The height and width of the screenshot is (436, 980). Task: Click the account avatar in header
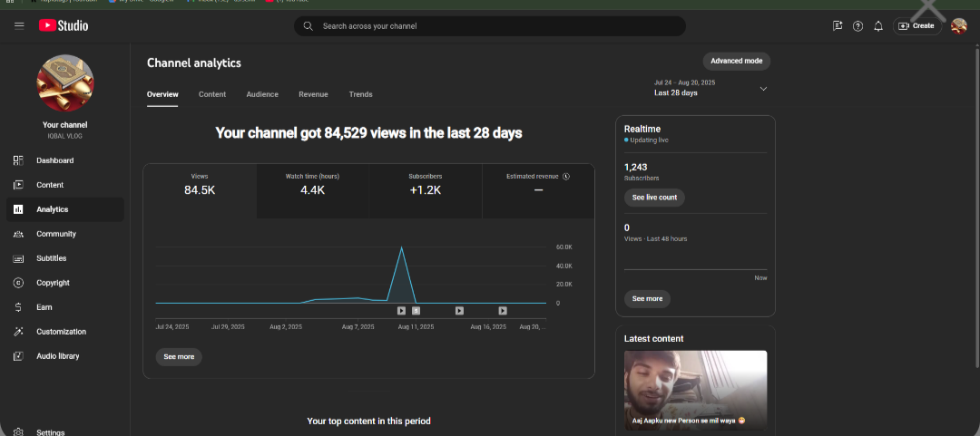point(958,26)
